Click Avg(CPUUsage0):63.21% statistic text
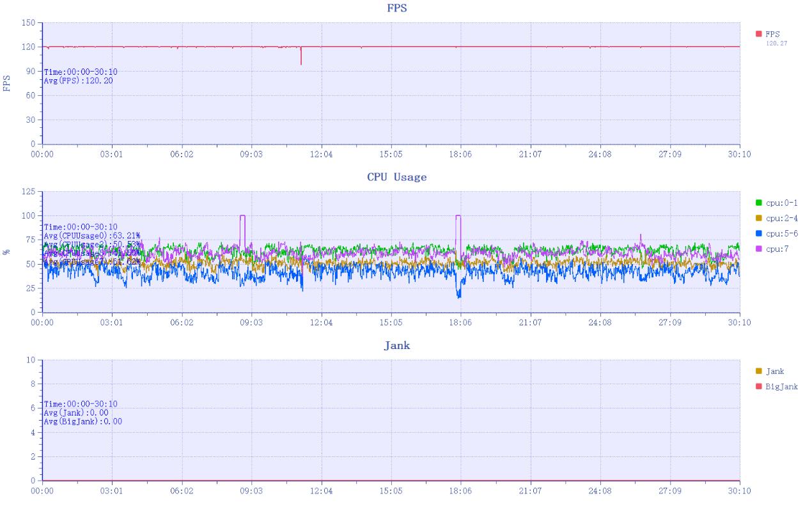 point(92,236)
